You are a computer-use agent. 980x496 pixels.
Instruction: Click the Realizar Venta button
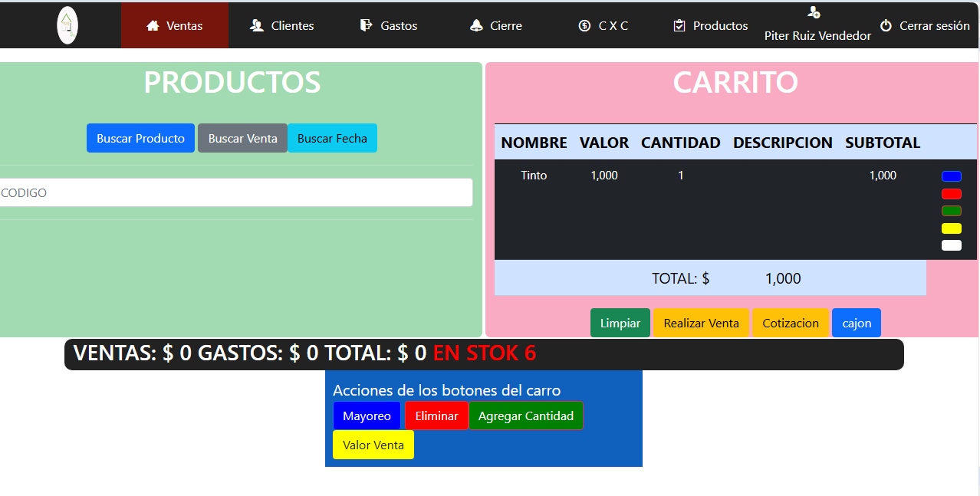click(701, 323)
